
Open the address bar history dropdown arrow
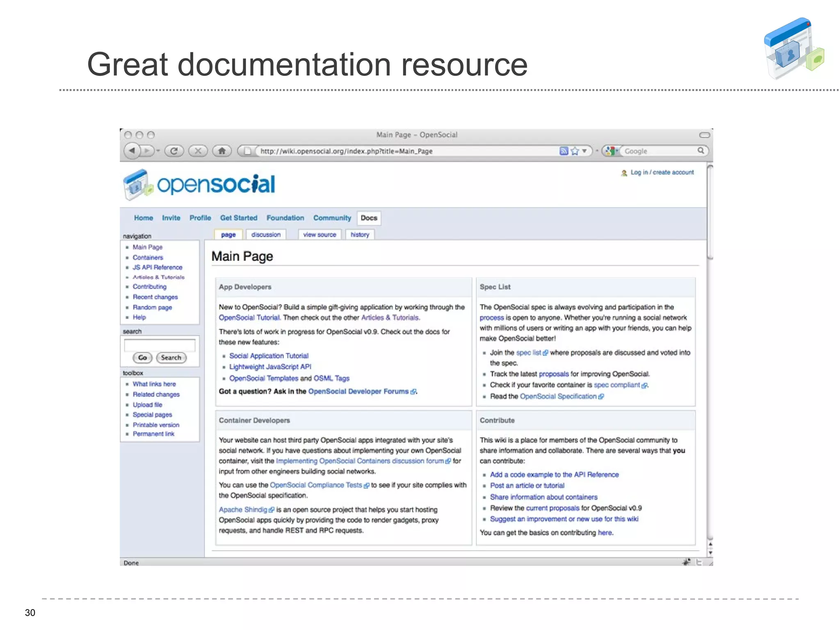(x=584, y=151)
